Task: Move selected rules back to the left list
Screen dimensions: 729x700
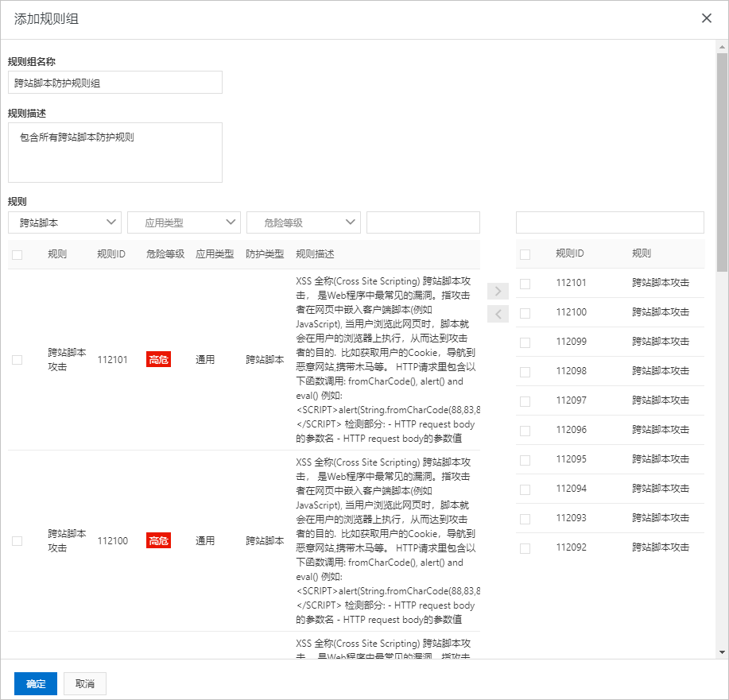Action: pyautogui.click(x=498, y=314)
